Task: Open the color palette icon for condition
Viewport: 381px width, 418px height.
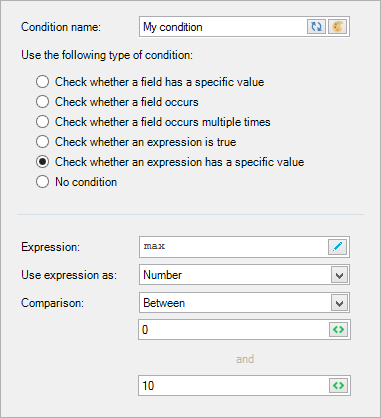Action: click(x=337, y=27)
